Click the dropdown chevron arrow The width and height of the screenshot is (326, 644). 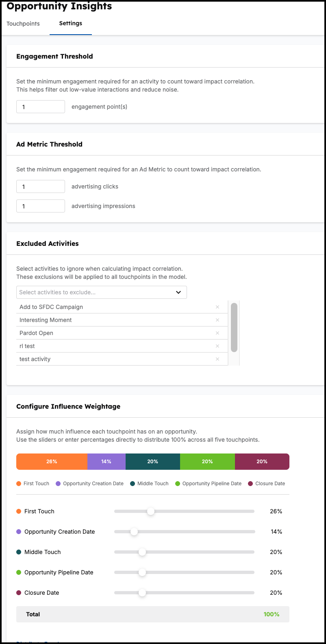(178, 292)
